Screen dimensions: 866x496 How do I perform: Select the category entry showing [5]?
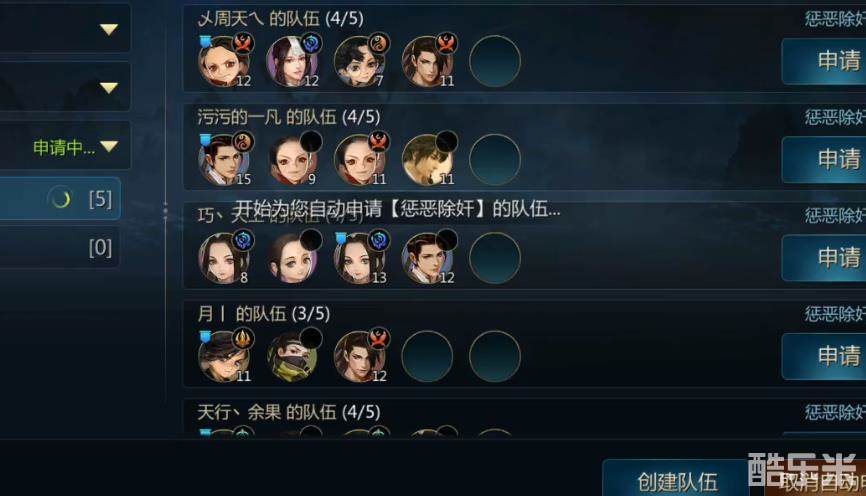60,199
